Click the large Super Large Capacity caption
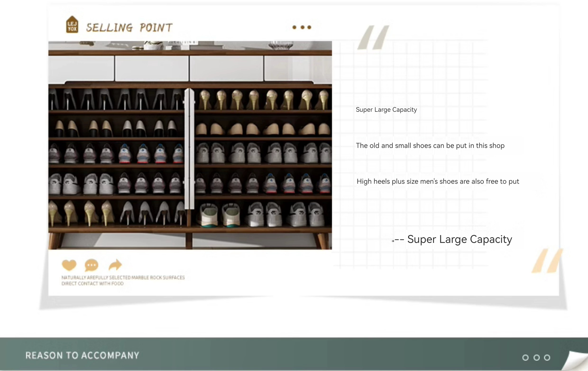Screen dimensions: 588x371 click(x=459, y=239)
